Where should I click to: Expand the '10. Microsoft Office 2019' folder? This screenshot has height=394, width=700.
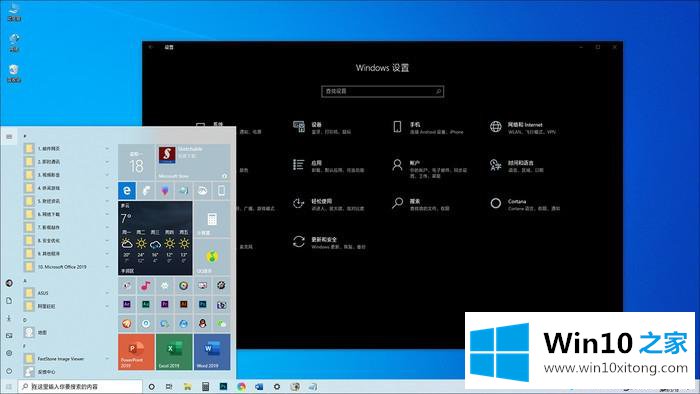(67, 267)
